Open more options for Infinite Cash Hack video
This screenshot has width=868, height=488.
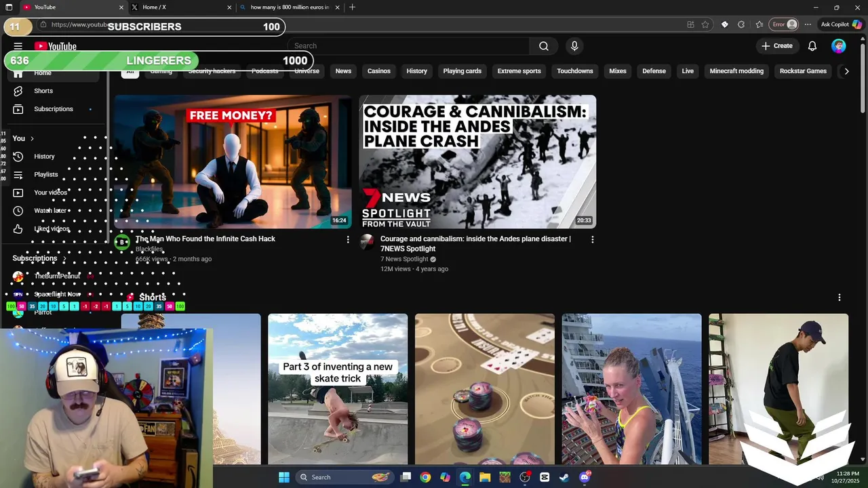[348, 239]
